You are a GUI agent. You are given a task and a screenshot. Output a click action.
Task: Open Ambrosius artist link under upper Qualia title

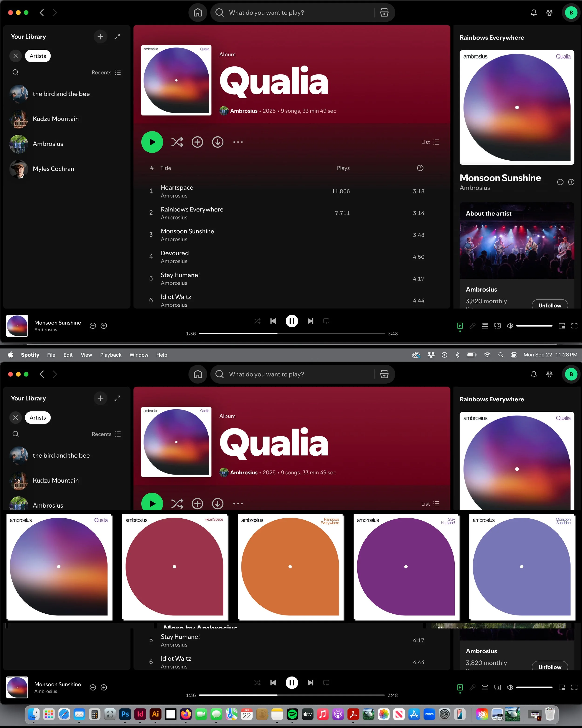tap(244, 111)
